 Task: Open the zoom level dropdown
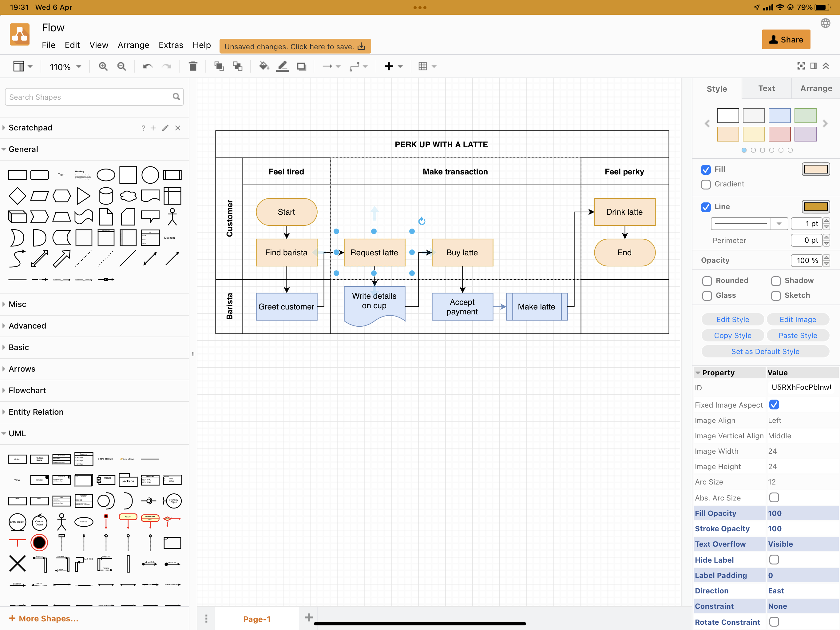click(x=65, y=66)
